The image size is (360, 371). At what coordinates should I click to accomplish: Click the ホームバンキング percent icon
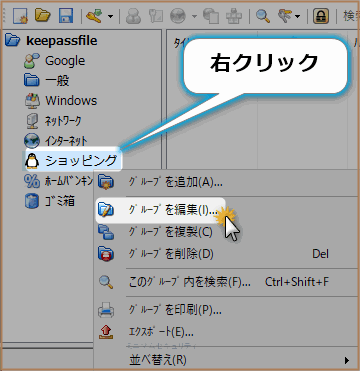[x=32, y=181]
